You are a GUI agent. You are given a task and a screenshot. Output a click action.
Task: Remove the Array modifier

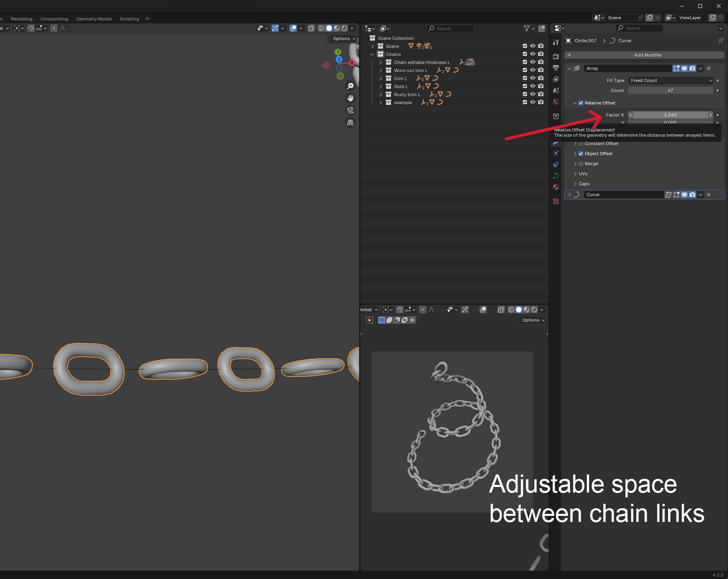point(709,68)
